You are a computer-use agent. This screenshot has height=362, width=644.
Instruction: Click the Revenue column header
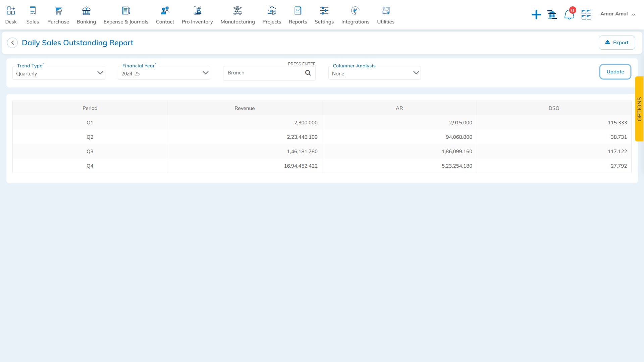click(245, 108)
